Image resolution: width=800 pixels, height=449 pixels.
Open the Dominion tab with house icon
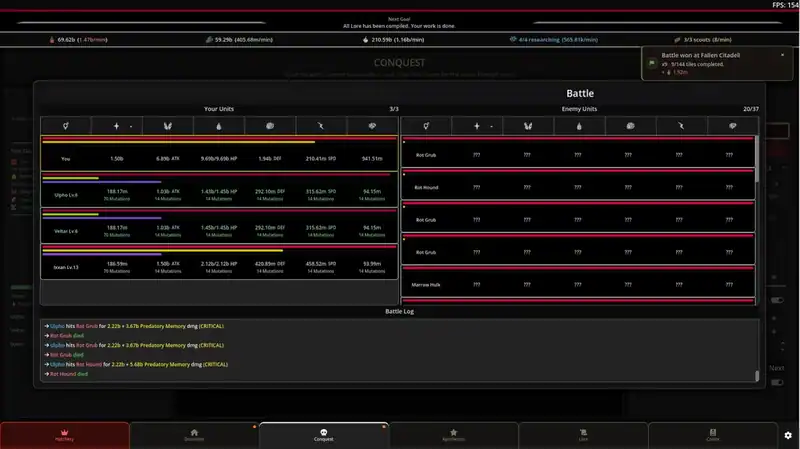194,435
